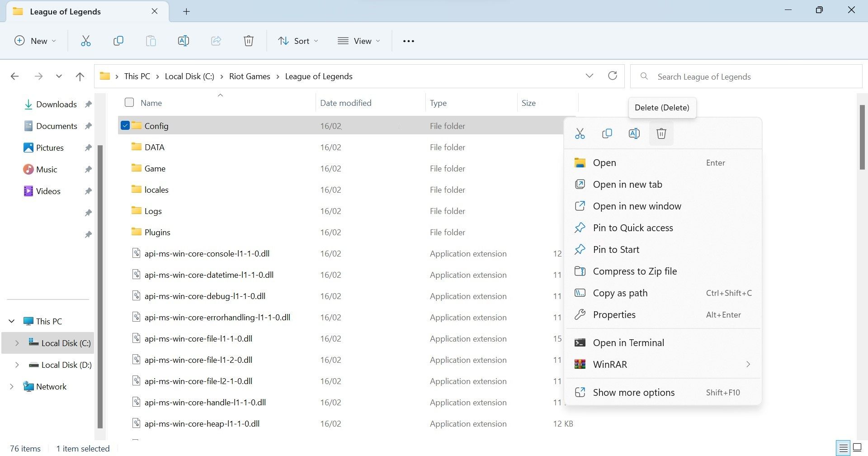Click the Cut icon in the toolbar
The width and height of the screenshot is (868, 456).
coord(86,41)
